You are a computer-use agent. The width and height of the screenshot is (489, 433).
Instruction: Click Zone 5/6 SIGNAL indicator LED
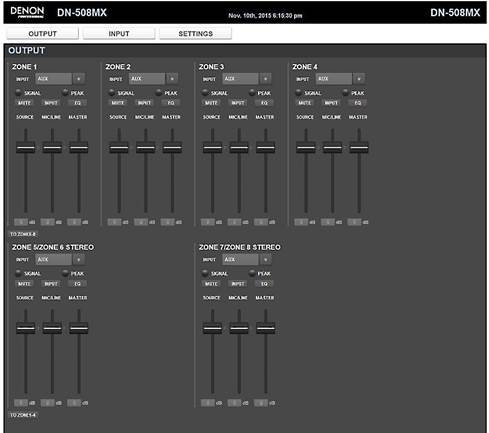18,273
